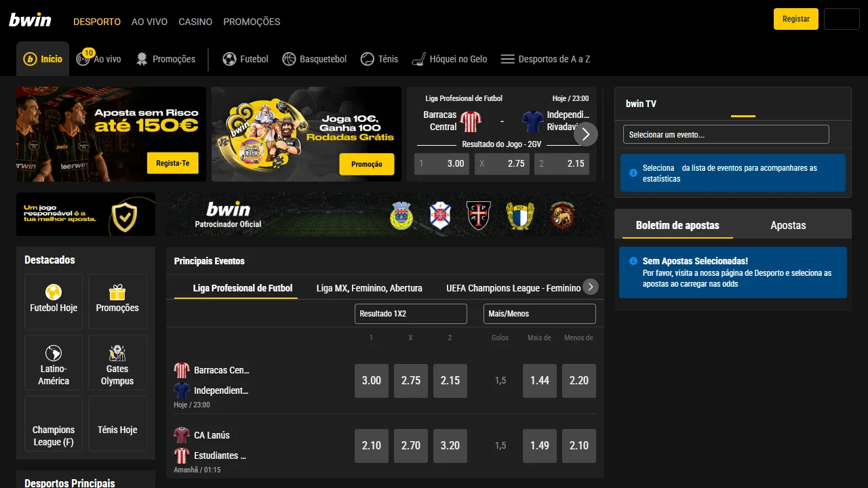Click the first yellow club crest in sponsor banner
This screenshot has height=488, width=868.
401,216
